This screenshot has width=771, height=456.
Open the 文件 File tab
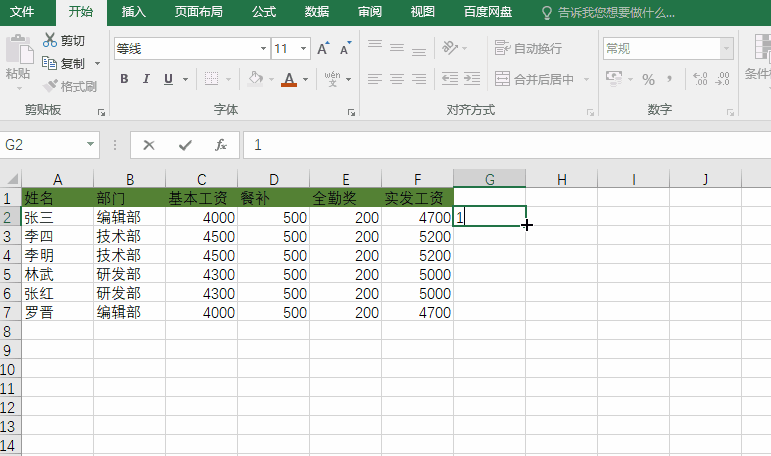tap(22, 12)
